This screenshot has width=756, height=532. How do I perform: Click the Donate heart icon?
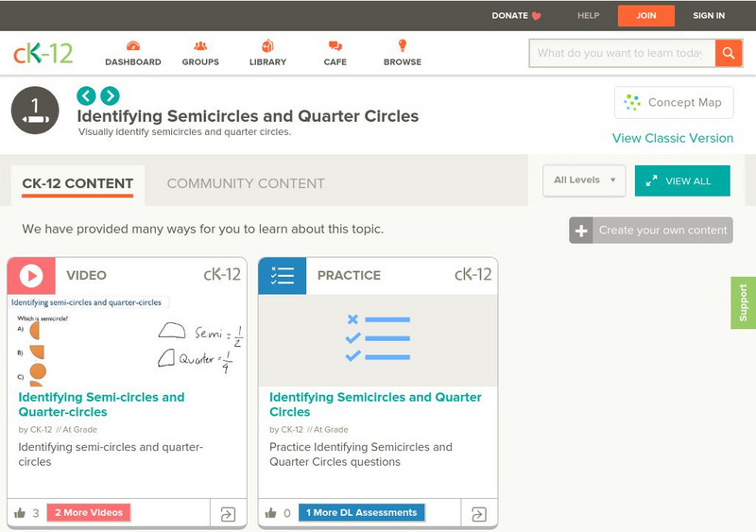click(536, 16)
